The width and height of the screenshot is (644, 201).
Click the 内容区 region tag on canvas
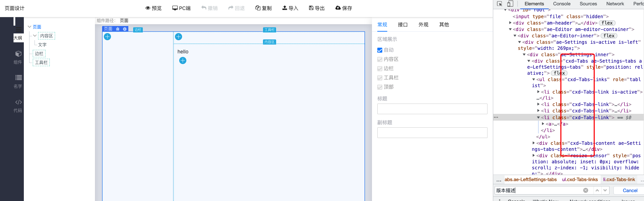coord(270,42)
